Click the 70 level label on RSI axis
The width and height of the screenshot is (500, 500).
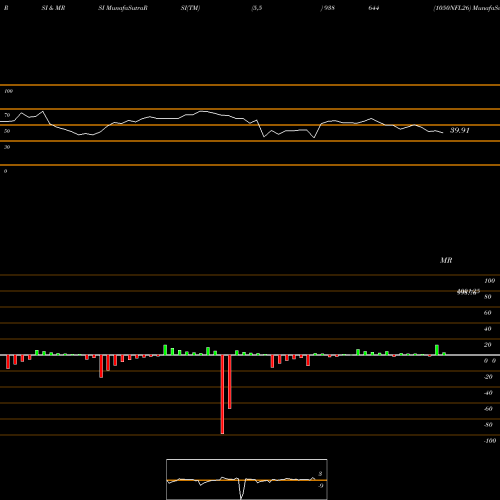tap(7, 115)
